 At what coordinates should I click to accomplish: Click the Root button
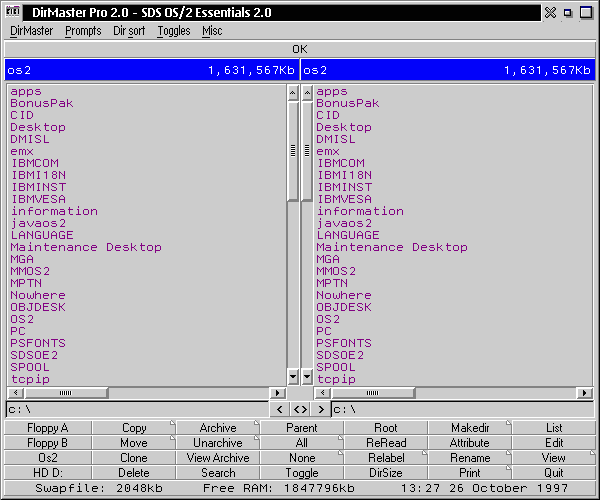click(386, 428)
